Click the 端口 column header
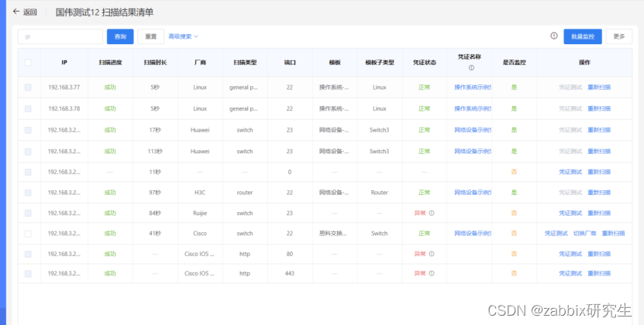 point(290,63)
